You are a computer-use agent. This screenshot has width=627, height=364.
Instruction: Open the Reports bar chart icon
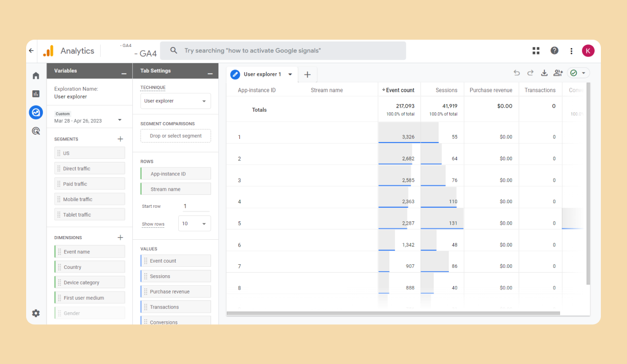coord(36,94)
